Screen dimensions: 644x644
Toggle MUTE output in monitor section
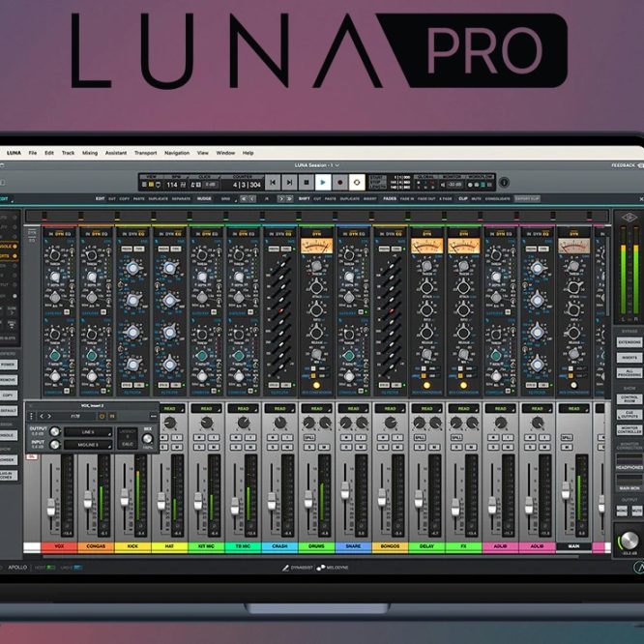pos(636,511)
